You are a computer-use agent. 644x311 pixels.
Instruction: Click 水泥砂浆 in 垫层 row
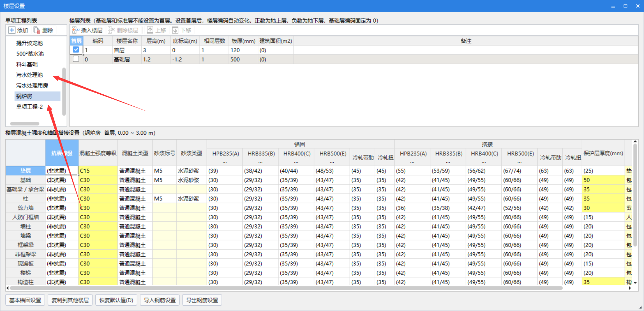[191, 171]
